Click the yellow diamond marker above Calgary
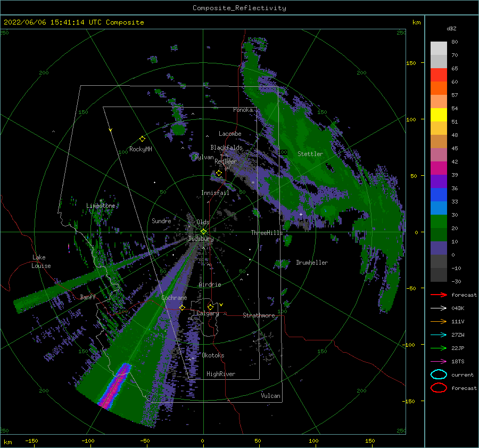479x448 pixels. pos(210,307)
